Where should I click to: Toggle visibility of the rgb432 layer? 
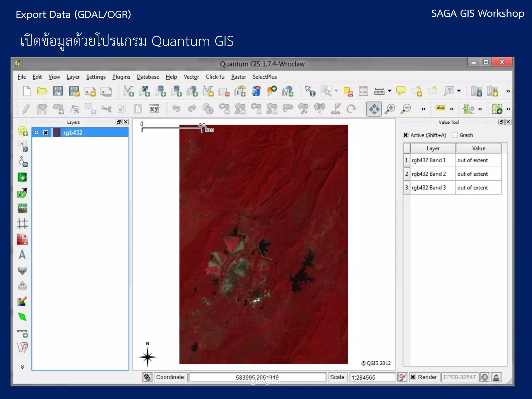coord(46,133)
